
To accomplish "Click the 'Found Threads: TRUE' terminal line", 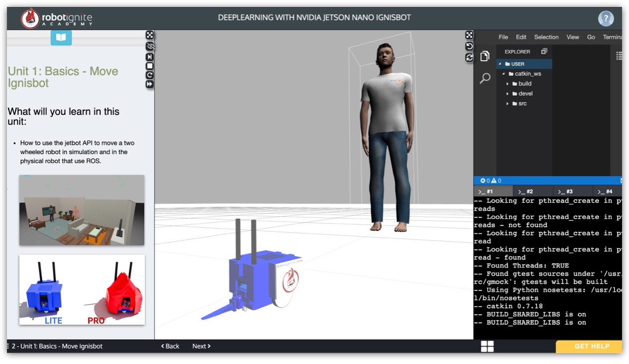I will pyautogui.click(x=521, y=266).
